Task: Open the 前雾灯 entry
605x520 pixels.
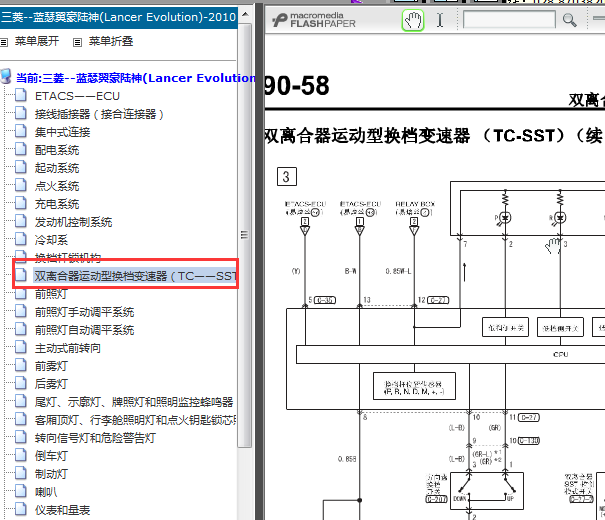Action: pyautogui.click(x=51, y=366)
